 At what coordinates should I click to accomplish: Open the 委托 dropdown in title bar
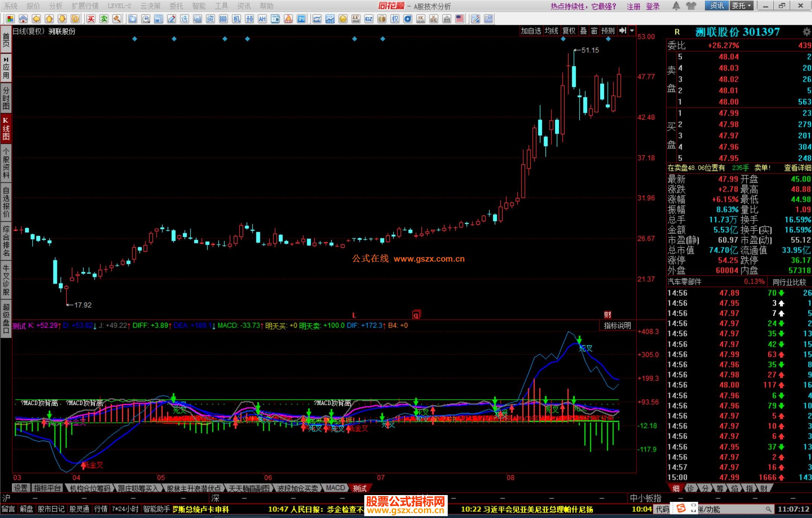pyautogui.click(x=741, y=6)
